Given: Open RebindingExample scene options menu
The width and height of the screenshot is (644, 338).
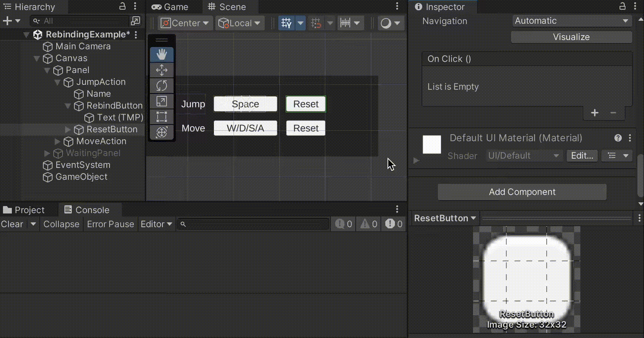Looking at the screenshot, I should [136, 34].
